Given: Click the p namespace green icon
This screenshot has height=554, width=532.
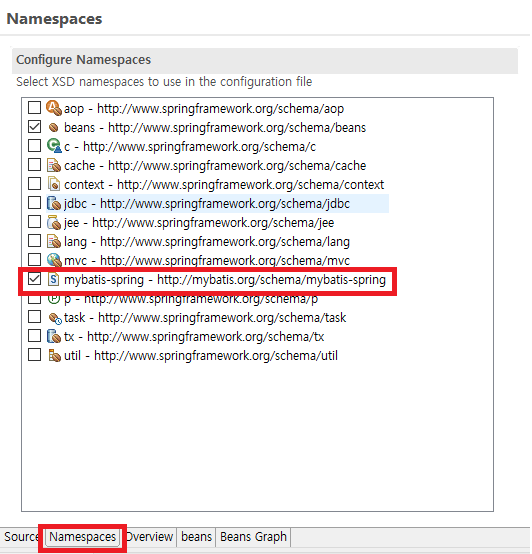Looking at the screenshot, I should (54, 300).
